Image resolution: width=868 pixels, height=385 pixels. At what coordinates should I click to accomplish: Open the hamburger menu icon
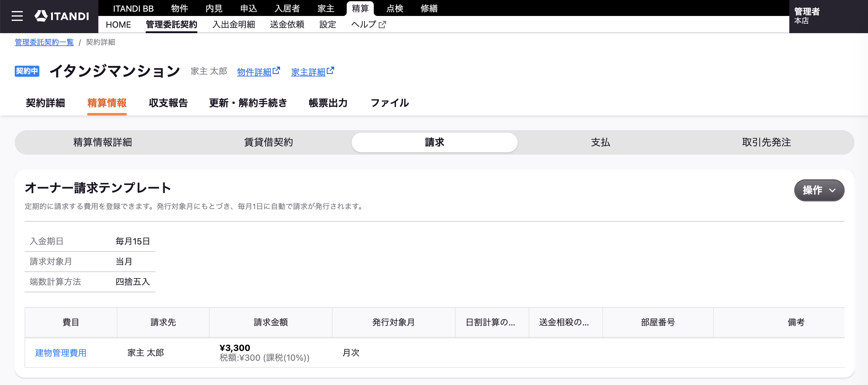point(17,16)
